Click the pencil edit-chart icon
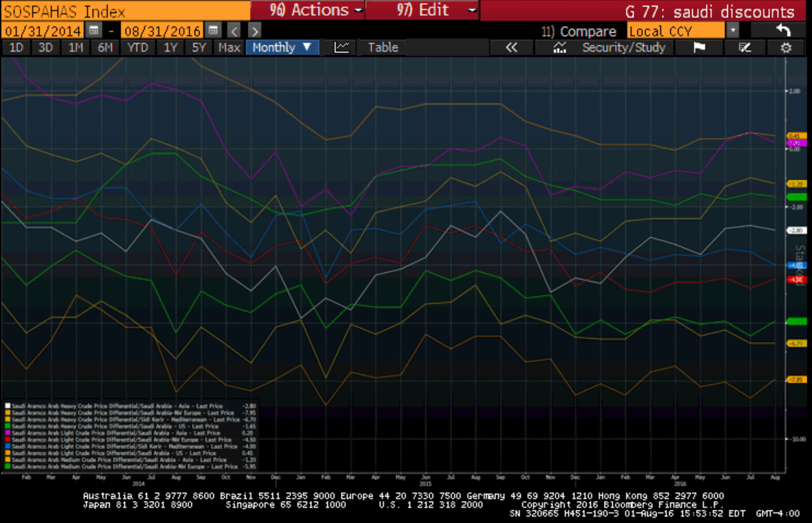The image size is (812, 523). pyautogui.click(x=744, y=48)
